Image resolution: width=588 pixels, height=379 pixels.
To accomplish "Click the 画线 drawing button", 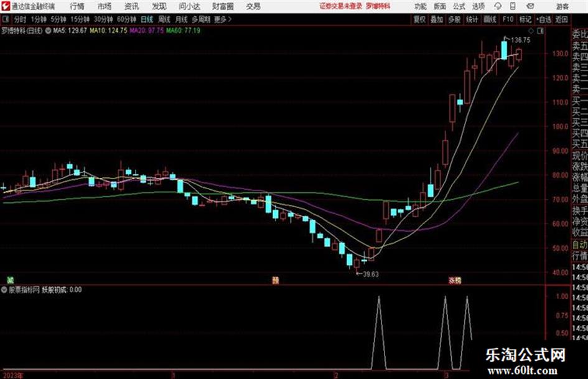I will pos(490,19).
